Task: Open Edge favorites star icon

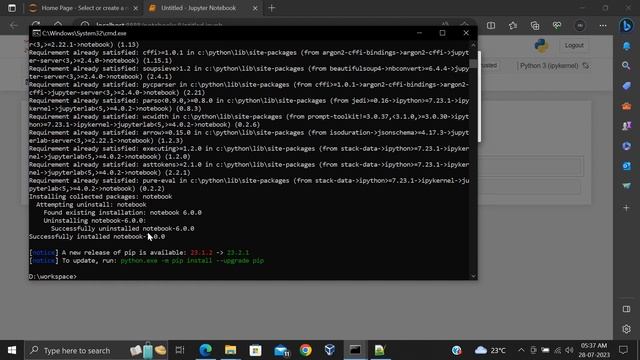Action: click(x=513, y=26)
